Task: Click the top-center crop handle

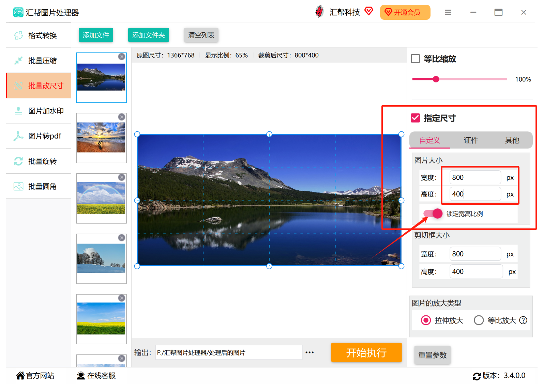Action: (x=269, y=134)
